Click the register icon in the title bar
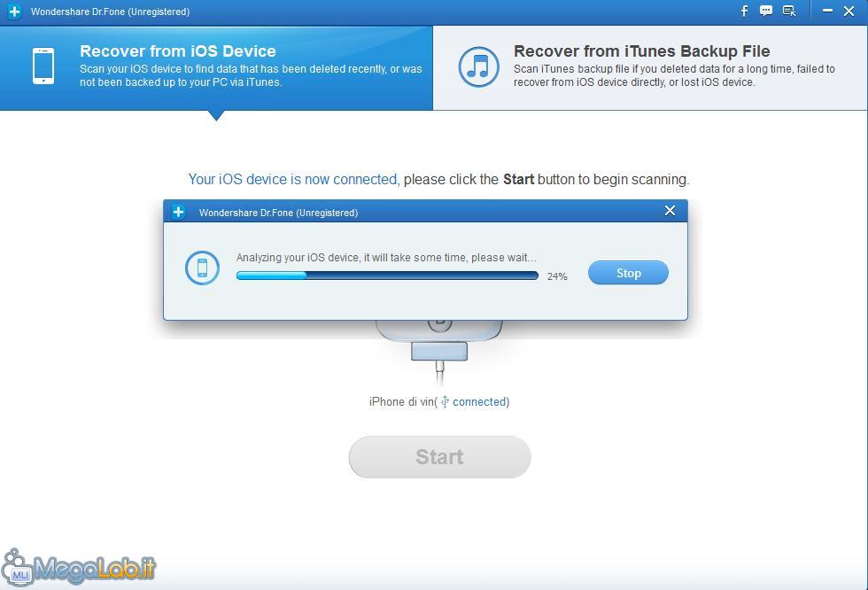Image resolution: width=868 pixels, height=590 pixels. (x=789, y=11)
